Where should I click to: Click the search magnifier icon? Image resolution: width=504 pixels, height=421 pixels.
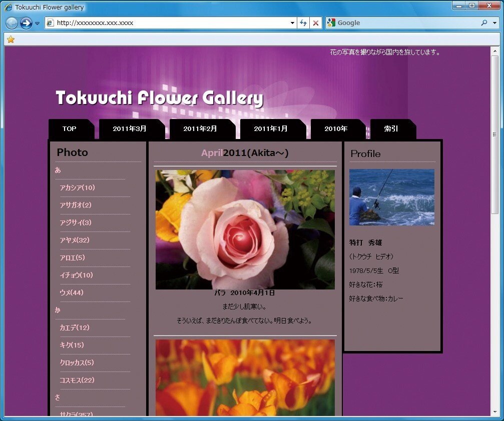click(x=484, y=23)
